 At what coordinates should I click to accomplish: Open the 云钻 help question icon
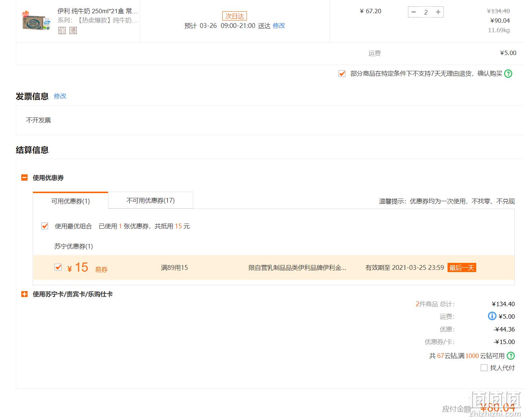[511, 356]
